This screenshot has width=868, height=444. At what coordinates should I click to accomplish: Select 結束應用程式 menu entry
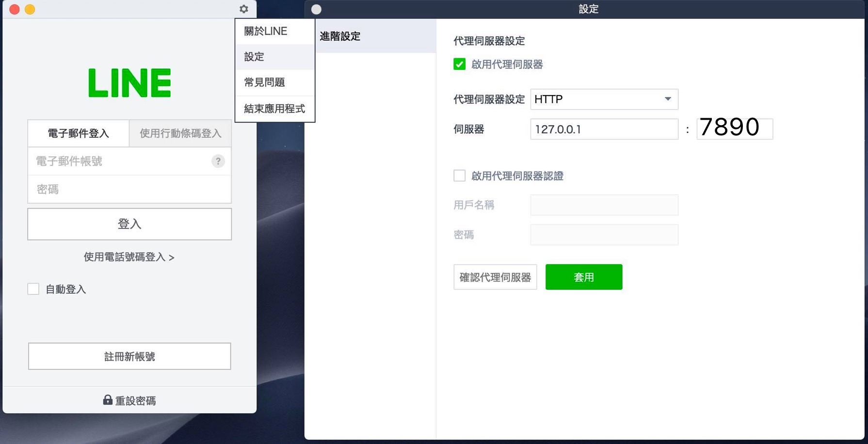pyautogui.click(x=275, y=109)
